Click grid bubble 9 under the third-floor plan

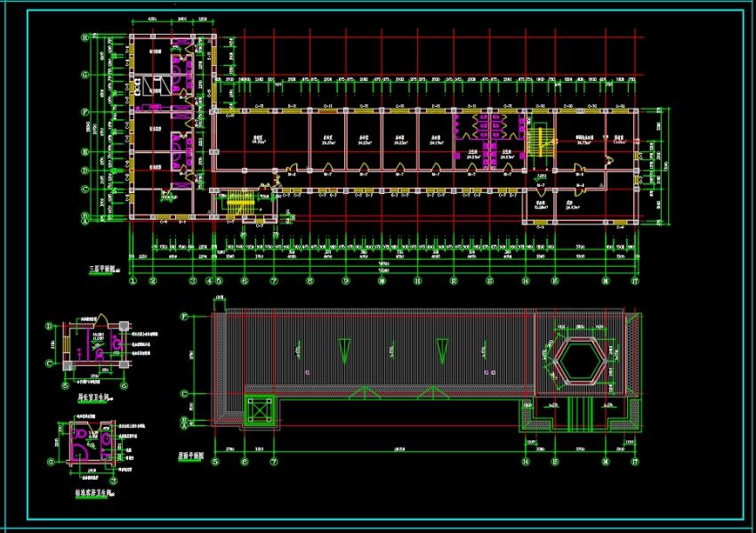(x=346, y=280)
